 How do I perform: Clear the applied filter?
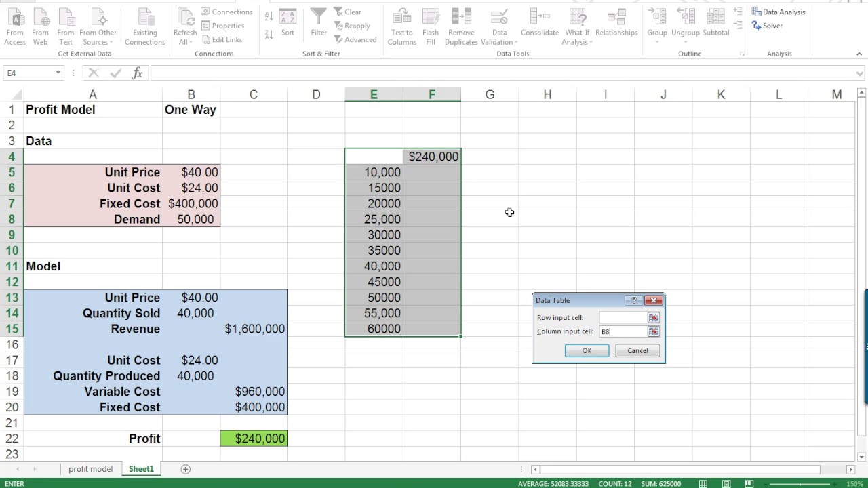coord(347,12)
